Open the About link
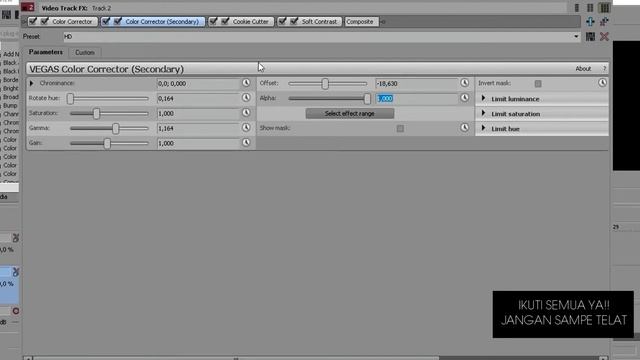 [x=583, y=69]
